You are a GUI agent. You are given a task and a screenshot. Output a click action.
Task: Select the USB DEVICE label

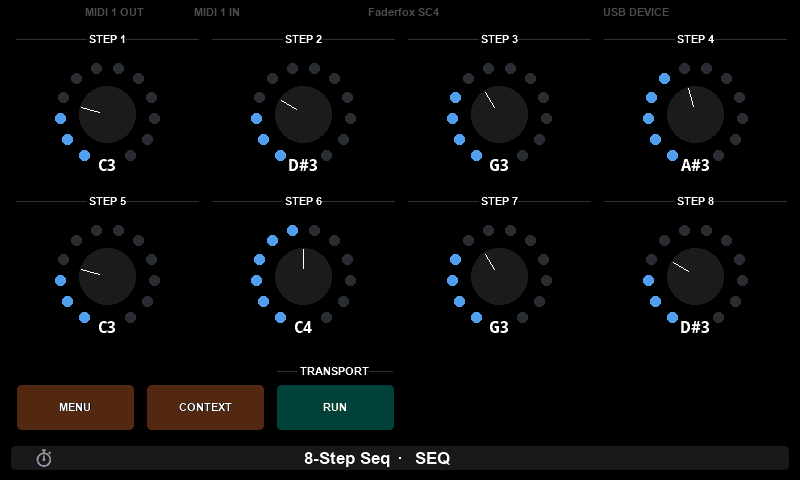[x=636, y=12]
